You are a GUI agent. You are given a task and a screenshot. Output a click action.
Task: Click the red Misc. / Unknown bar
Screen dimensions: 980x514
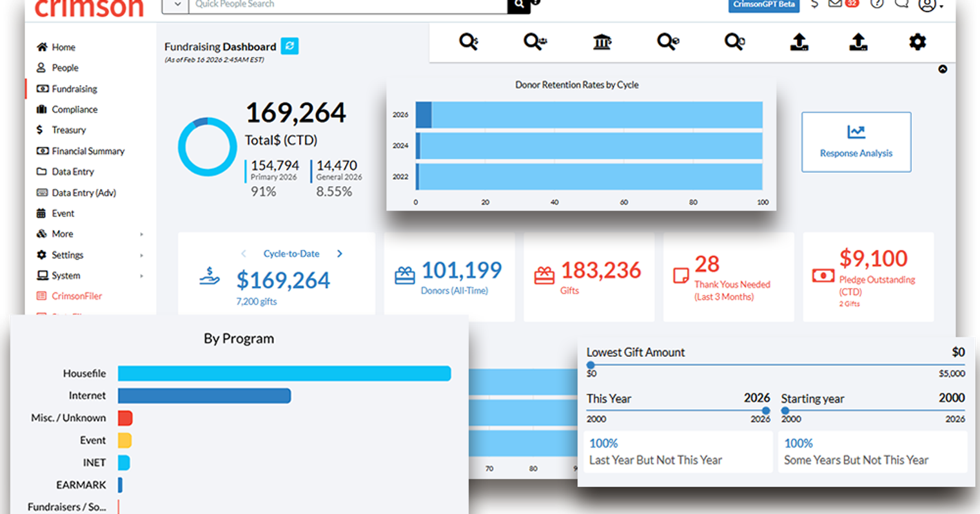125,418
